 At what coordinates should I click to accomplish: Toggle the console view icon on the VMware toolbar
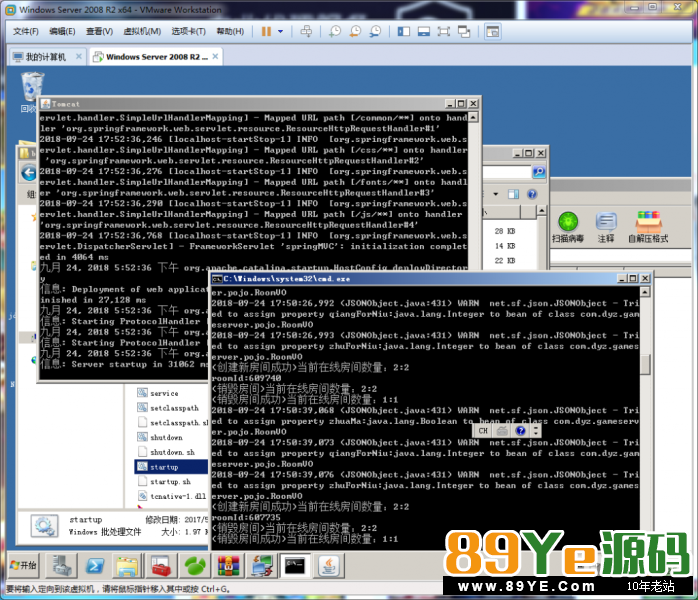click(492, 32)
